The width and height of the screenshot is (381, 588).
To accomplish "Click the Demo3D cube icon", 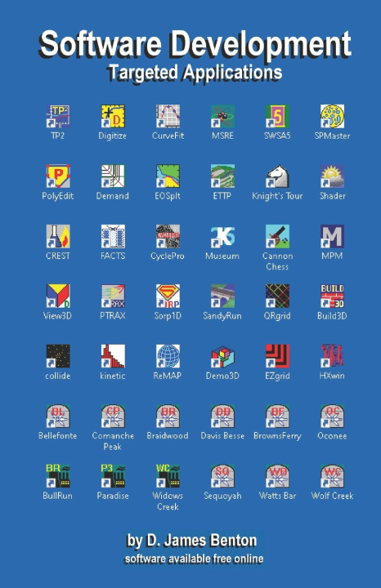I will point(222,356).
